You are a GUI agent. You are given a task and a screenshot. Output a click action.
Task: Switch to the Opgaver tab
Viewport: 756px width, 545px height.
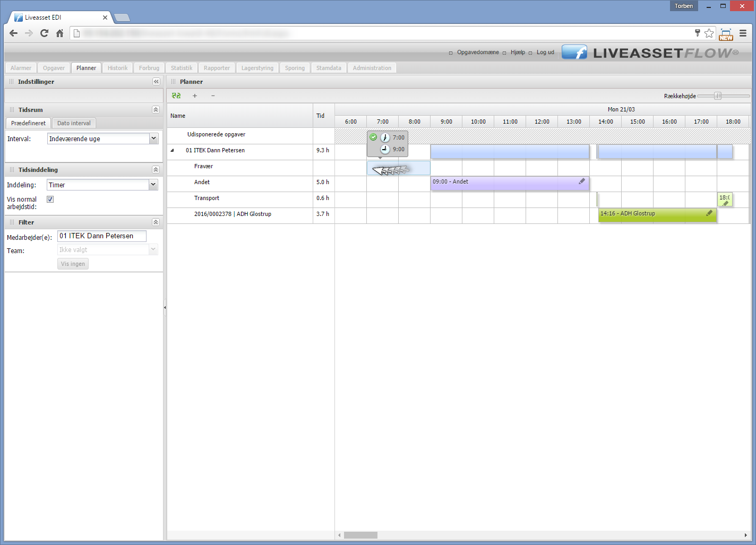54,68
